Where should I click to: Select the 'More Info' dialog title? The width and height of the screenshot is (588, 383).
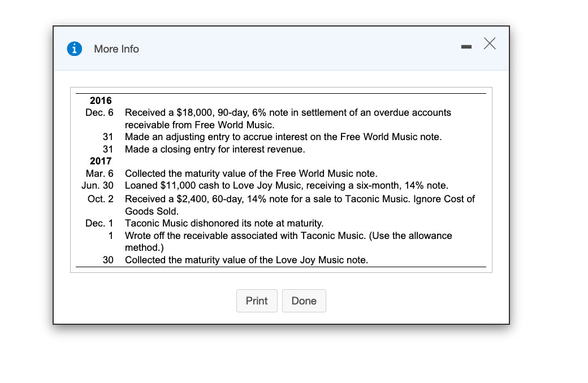(116, 49)
